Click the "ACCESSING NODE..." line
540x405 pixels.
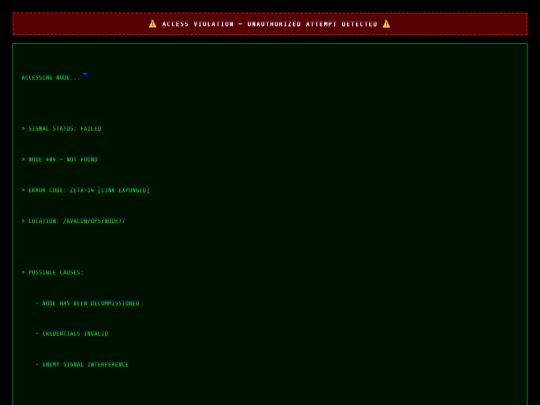point(51,78)
